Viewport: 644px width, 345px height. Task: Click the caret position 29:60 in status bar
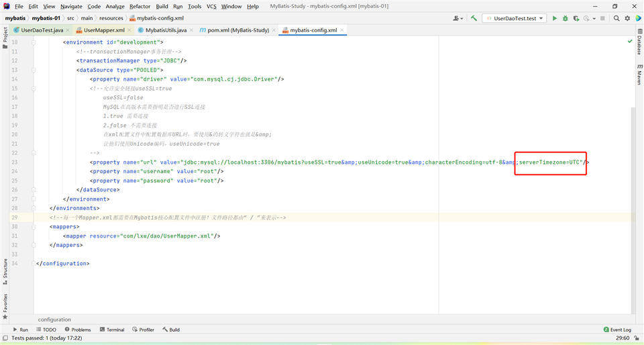(623, 338)
